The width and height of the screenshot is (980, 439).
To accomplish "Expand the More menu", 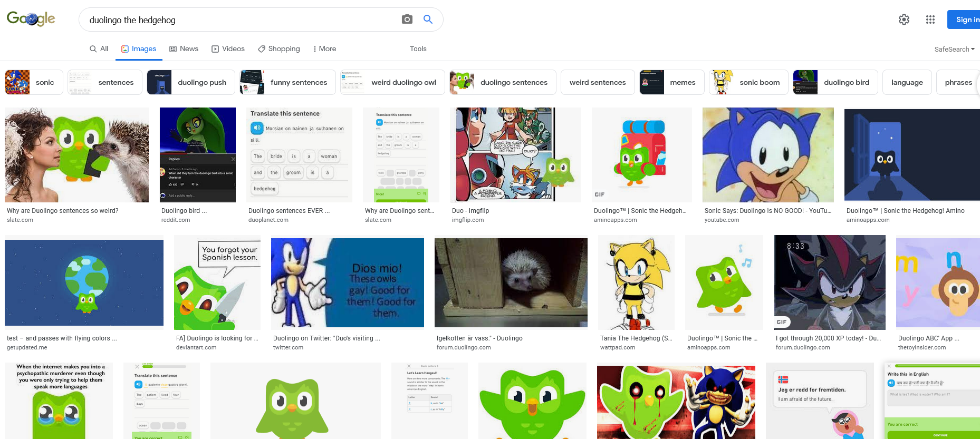I will coord(324,48).
